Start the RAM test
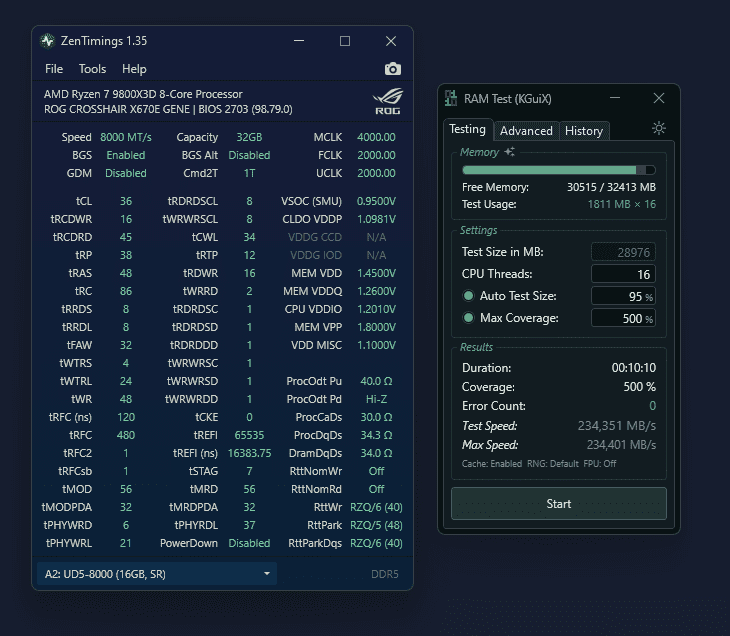This screenshot has height=636, width=730. 559,503
